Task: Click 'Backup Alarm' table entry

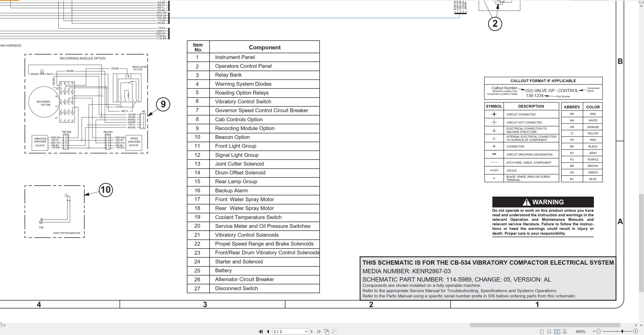Action: click(231, 191)
